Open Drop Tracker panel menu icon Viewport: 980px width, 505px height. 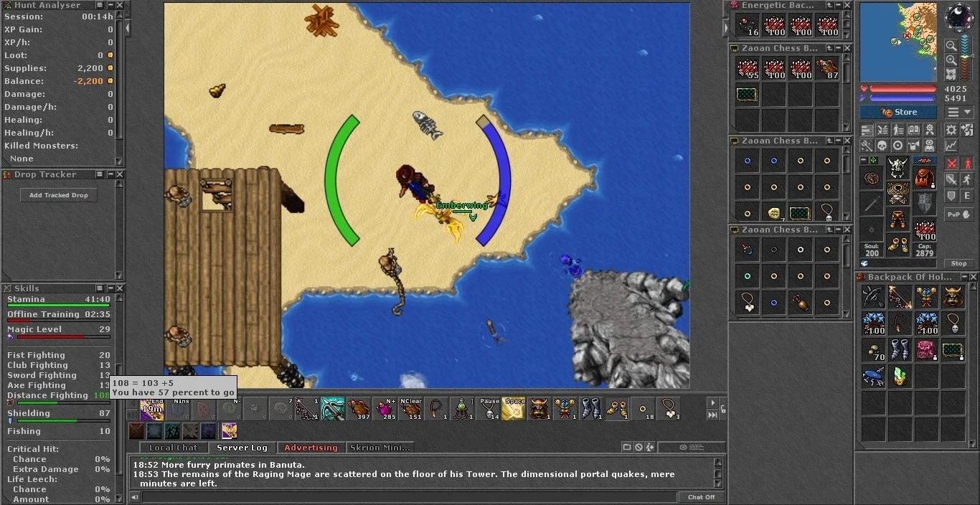pos(100,174)
